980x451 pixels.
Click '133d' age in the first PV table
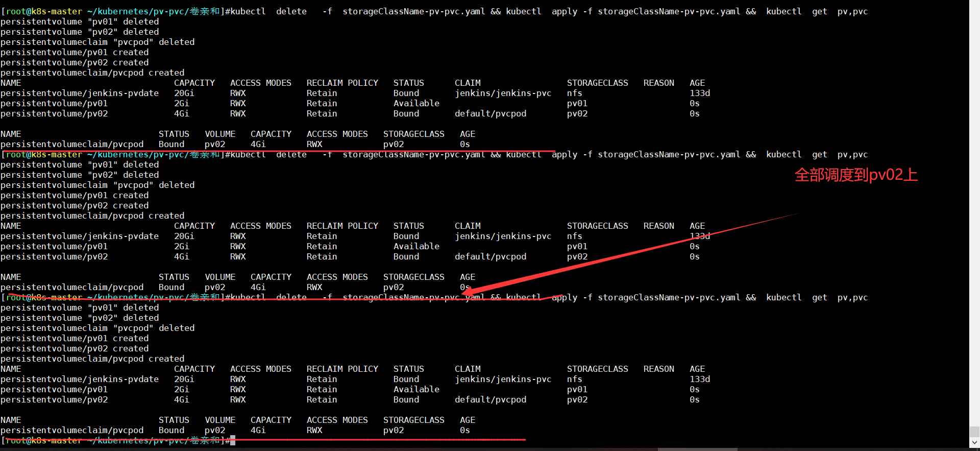700,93
